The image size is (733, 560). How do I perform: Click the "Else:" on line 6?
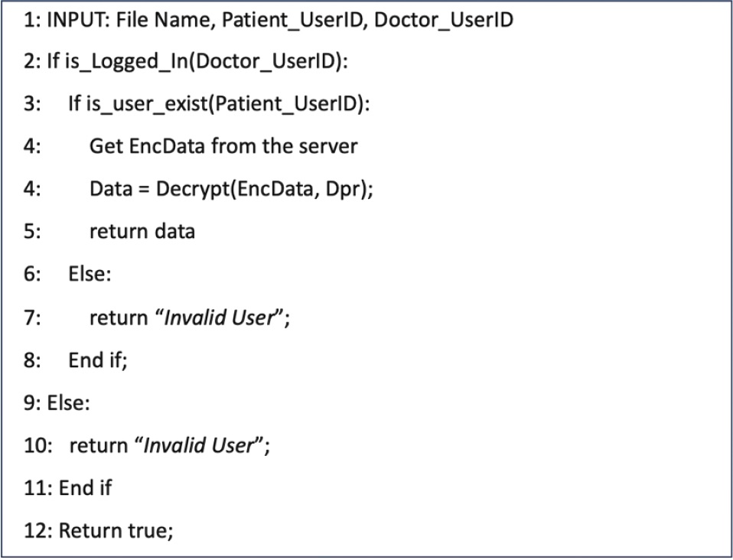tap(90, 273)
